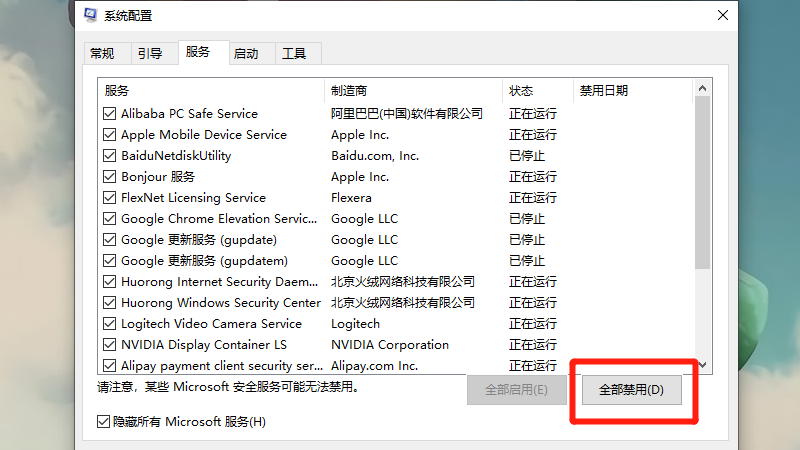Uncheck the Apple Mobile Device Service checkbox
Screen dimensions: 800x450
110,135
